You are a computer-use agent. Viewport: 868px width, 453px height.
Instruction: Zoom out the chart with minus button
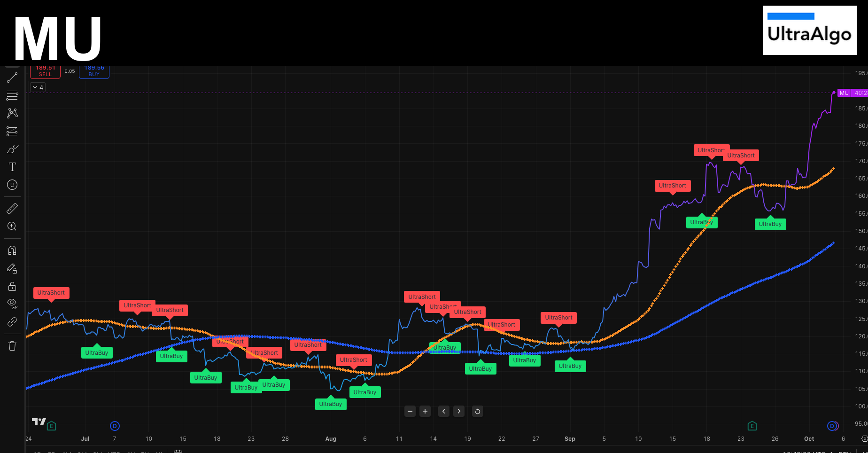tap(410, 411)
